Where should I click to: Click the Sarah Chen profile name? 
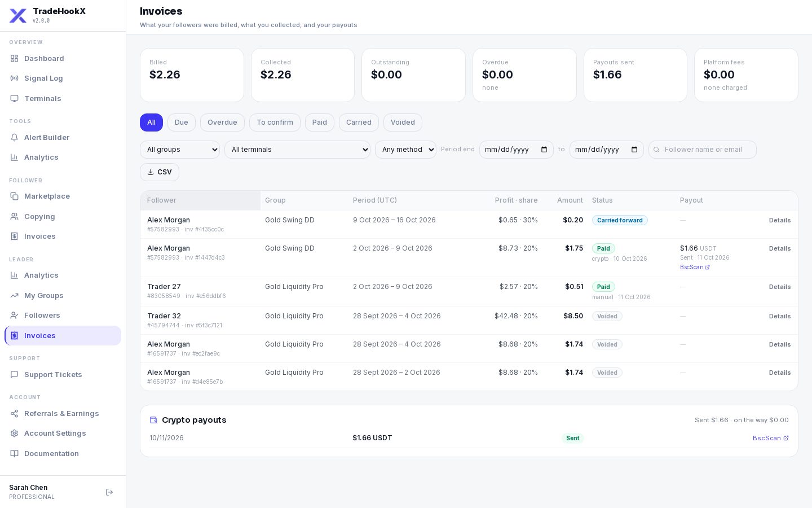(x=28, y=488)
